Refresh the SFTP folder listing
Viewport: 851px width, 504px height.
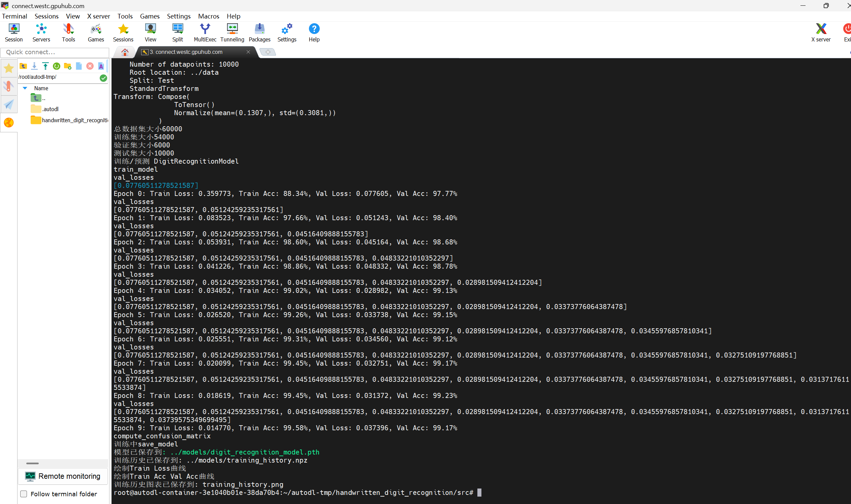pyautogui.click(x=56, y=66)
